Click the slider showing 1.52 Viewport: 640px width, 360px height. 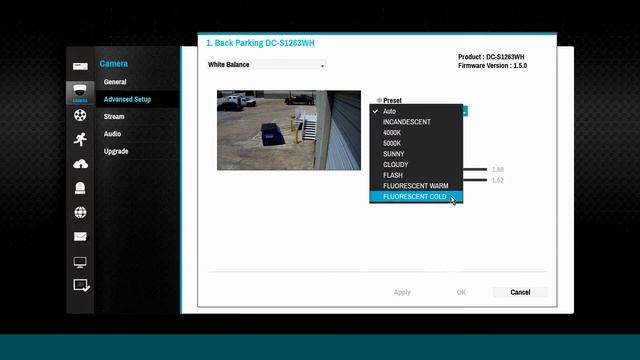click(x=475, y=180)
